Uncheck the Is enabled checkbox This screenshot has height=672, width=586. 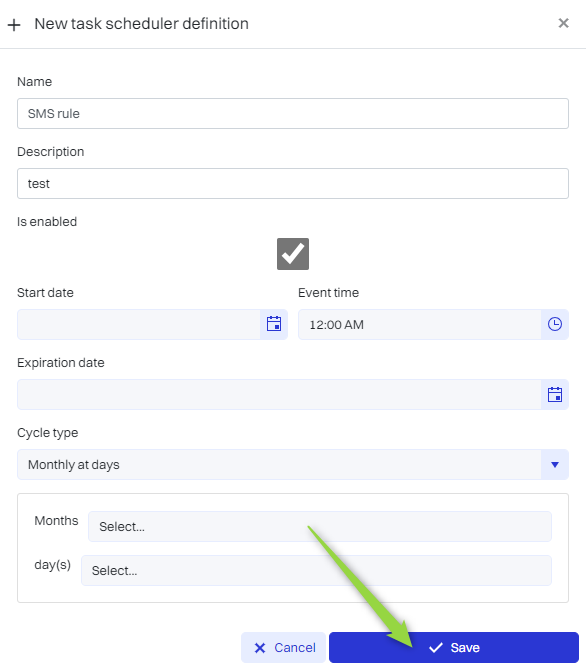point(293,254)
